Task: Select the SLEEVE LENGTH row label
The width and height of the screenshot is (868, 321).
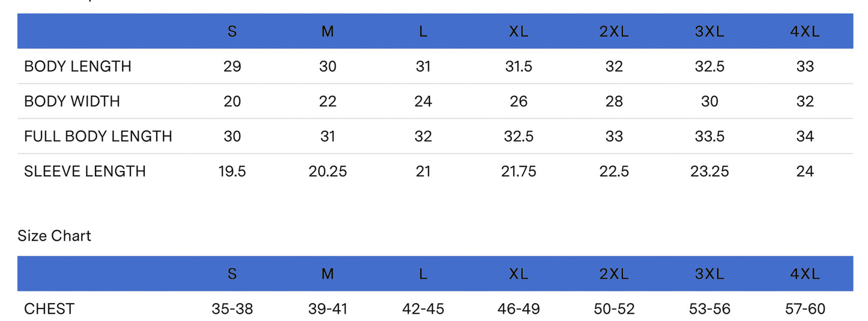Action: coord(85,172)
